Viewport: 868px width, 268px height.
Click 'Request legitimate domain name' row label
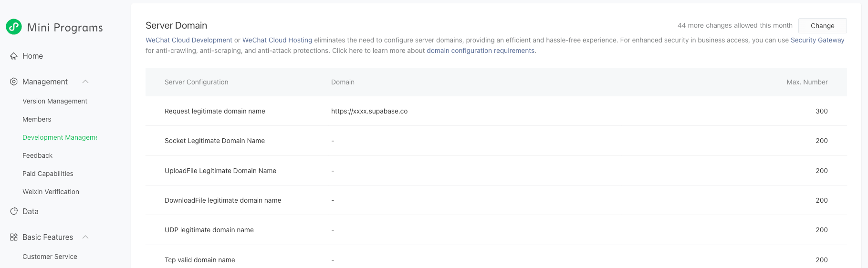pos(215,111)
